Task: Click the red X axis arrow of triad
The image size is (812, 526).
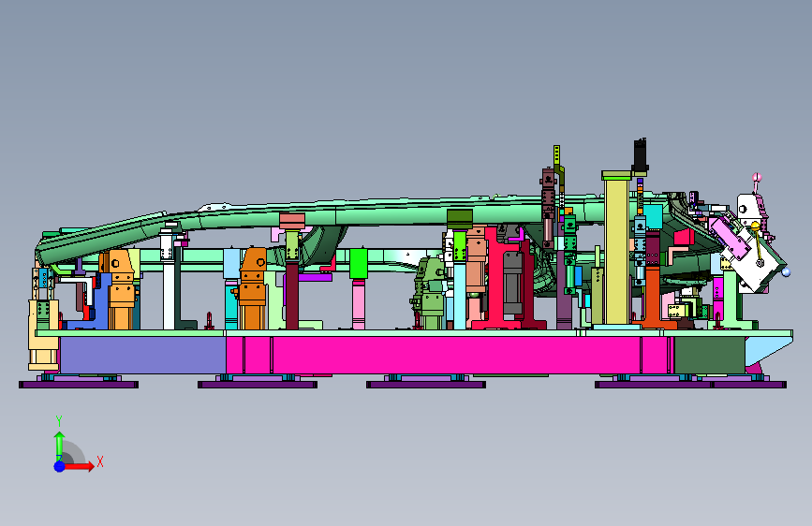Action: 79,466
